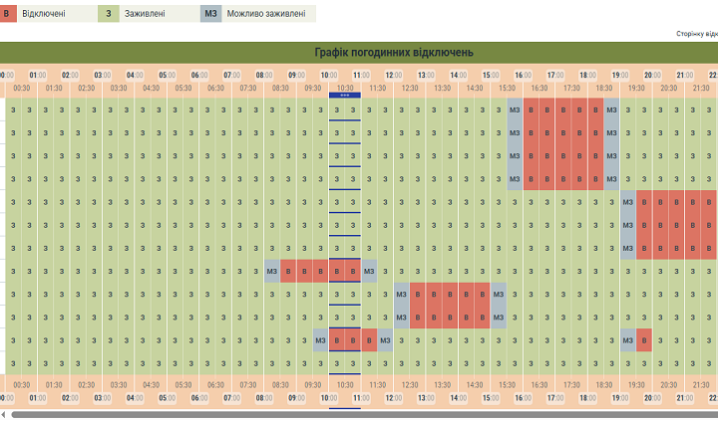Click the leftmost В cell in the entire grid
This screenshot has width=718, height=428.
click(x=288, y=271)
